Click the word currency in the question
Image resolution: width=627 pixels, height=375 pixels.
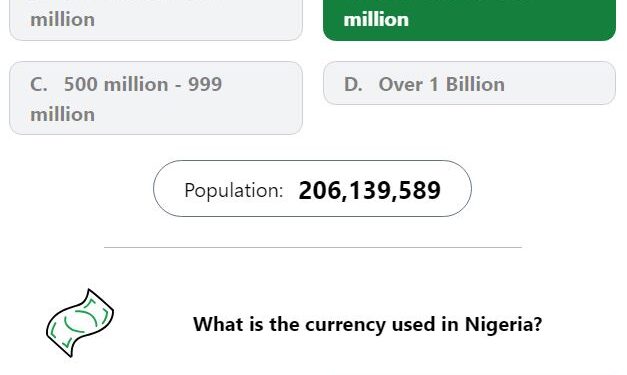pos(345,325)
